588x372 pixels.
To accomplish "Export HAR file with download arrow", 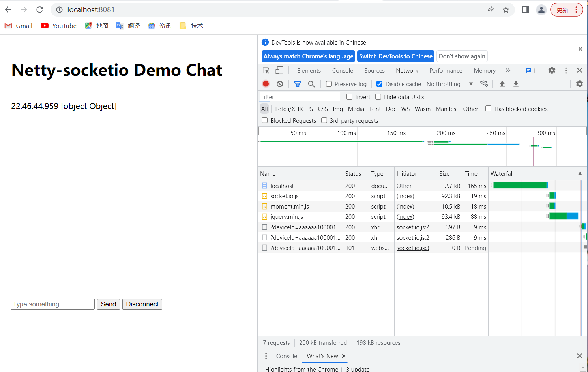I will (516, 84).
